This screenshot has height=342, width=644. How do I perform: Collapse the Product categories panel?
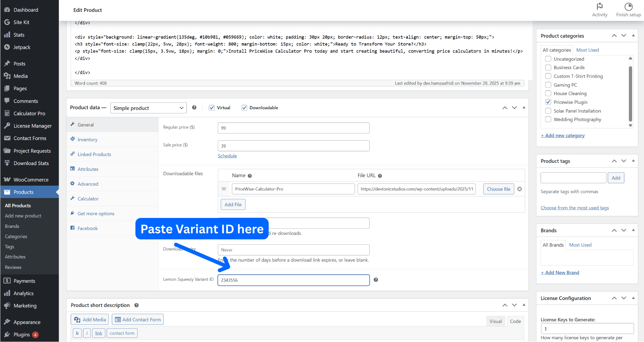pyautogui.click(x=633, y=35)
